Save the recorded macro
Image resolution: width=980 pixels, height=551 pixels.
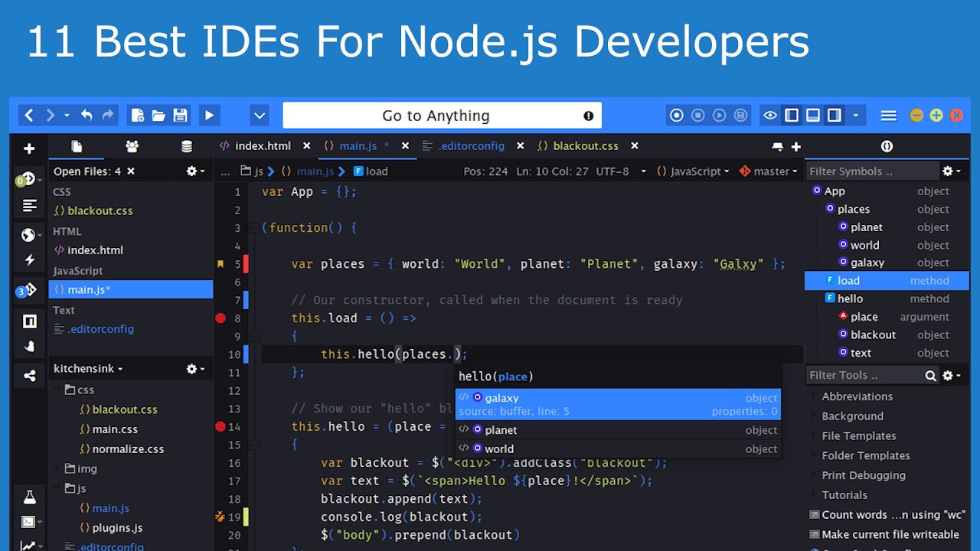(x=740, y=116)
